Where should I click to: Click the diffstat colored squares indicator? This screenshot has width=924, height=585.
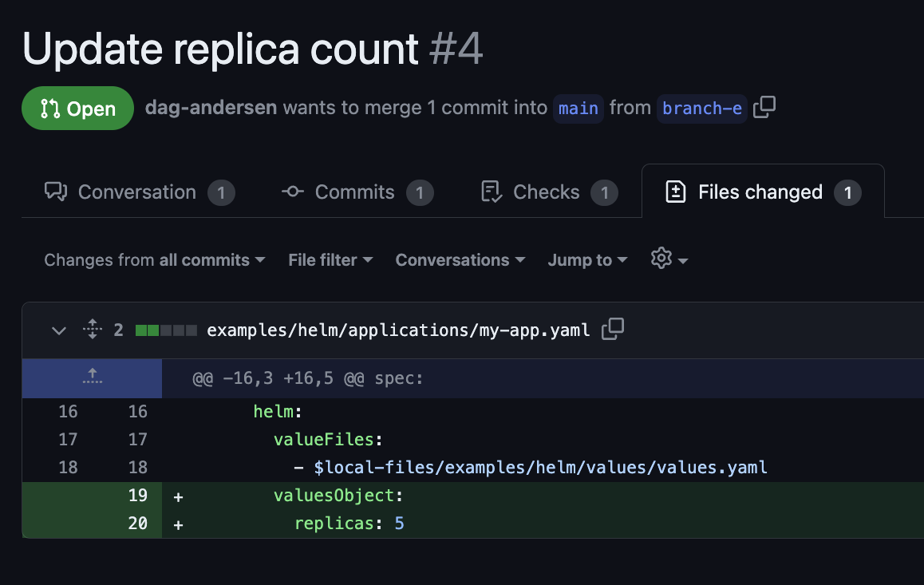pos(166,330)
